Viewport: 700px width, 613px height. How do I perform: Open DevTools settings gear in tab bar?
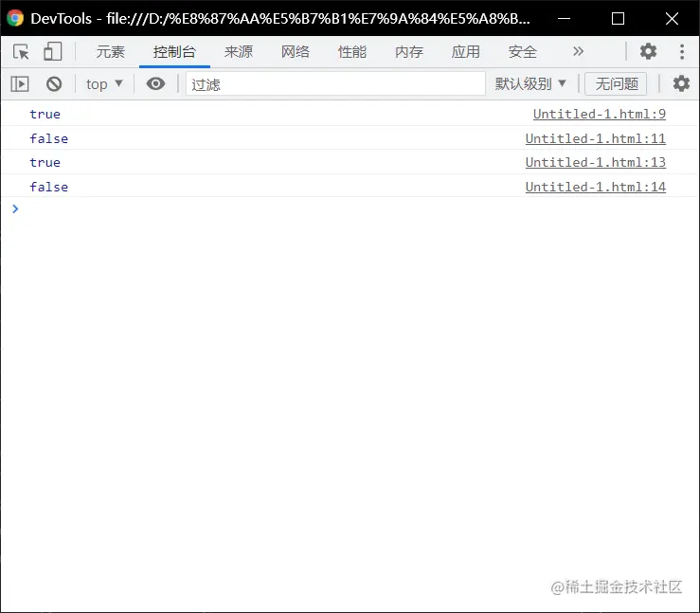pyautogui.click(x=648, y=51)
